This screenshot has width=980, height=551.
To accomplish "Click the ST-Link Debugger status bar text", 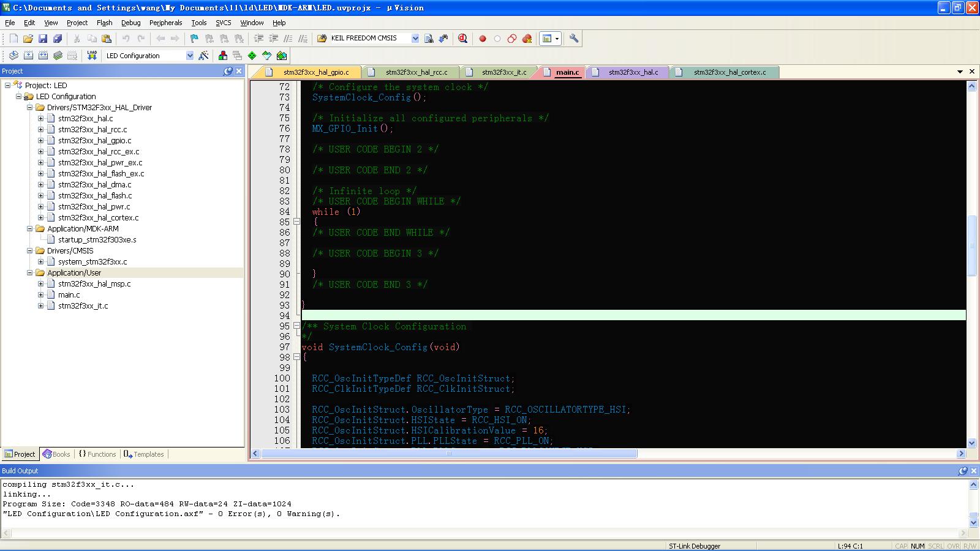I will 695,546.
